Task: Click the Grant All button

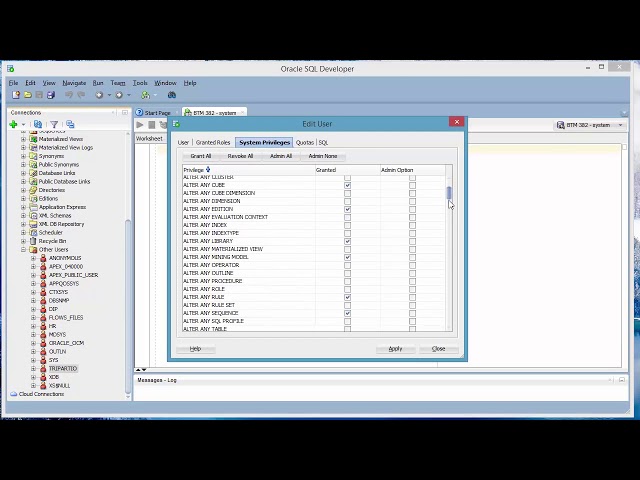Action: click(200, 156)
